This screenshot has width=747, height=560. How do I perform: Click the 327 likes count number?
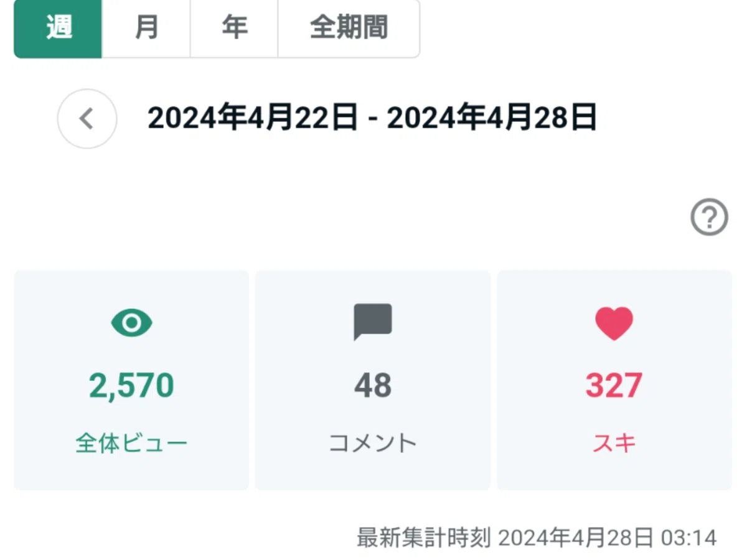[614, 386]
